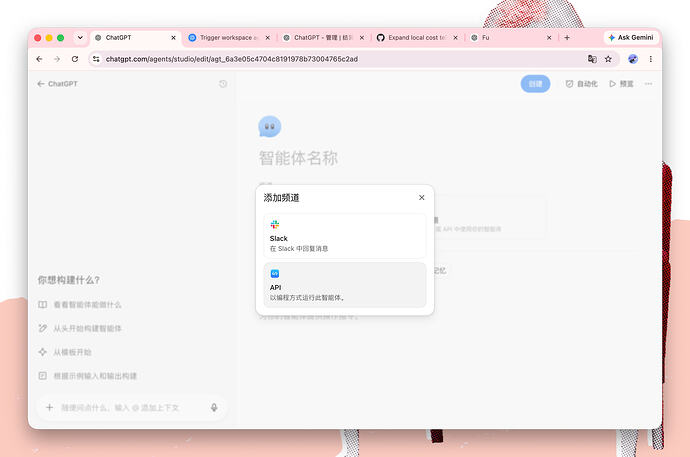
Task: Click the site information icon in address bar
Action: point(96,59)
